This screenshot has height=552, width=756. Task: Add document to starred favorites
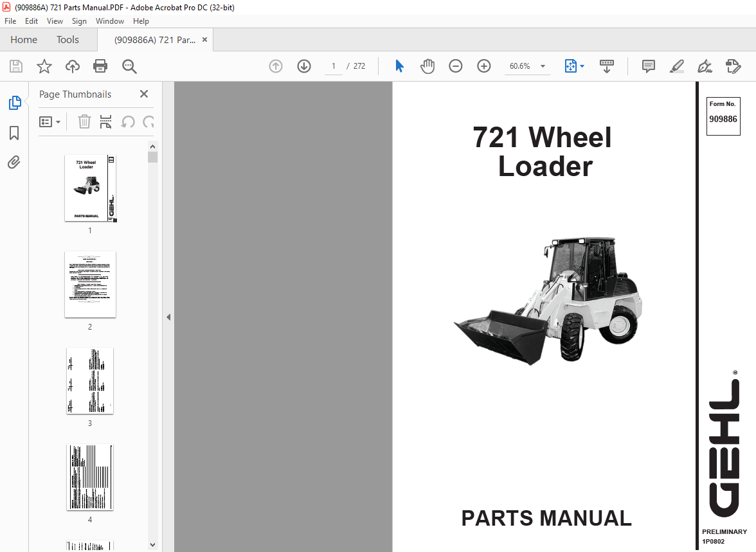pos(44,66)
